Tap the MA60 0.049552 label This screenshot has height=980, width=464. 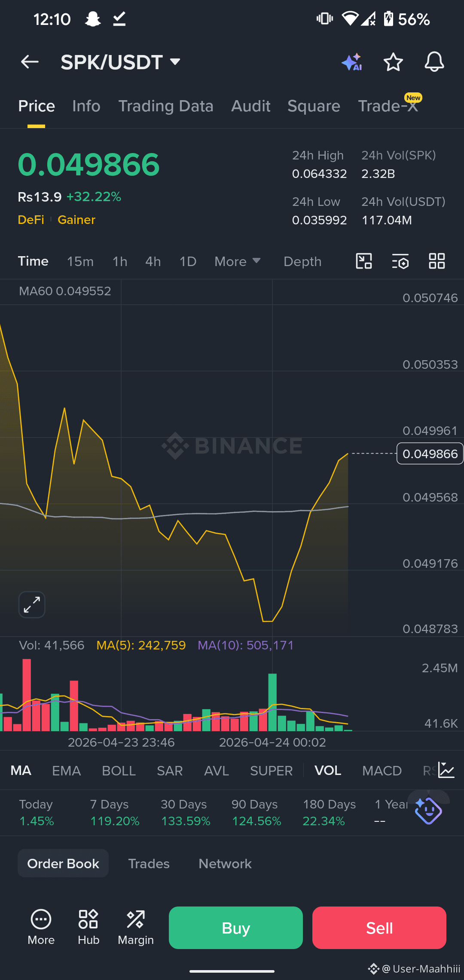point(65,291)
